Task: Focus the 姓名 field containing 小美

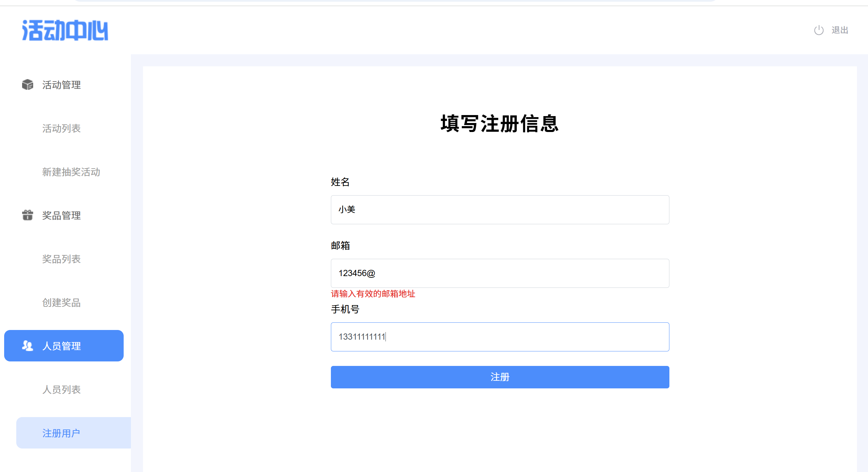Action: click(x=500, y=210)
